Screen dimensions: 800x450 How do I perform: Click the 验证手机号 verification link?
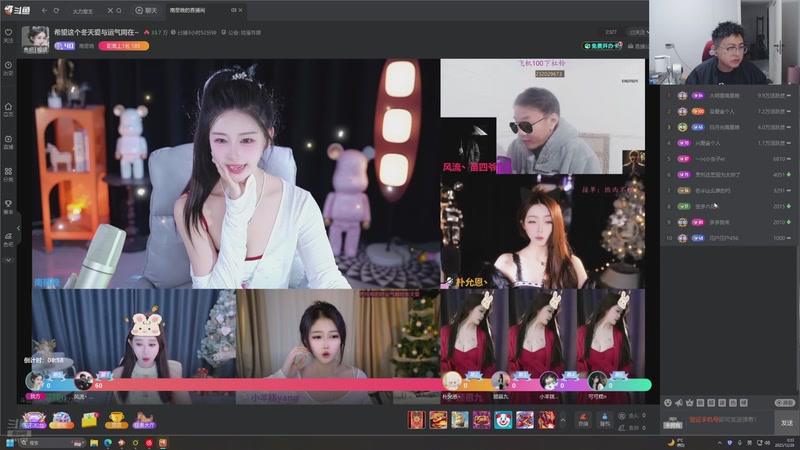click(x=704, y=419)
